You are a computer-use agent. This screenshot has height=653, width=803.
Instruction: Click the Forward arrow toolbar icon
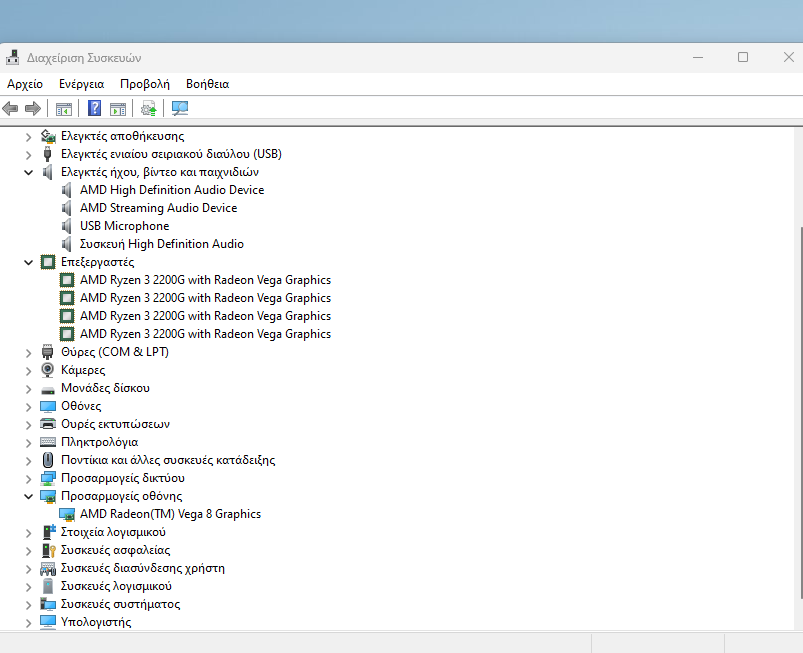pyautogui.click(x=33, y=109)
